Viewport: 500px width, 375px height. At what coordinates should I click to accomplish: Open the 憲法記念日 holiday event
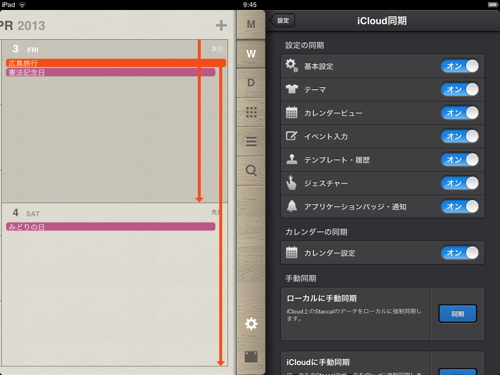click(x=110, y=72)
